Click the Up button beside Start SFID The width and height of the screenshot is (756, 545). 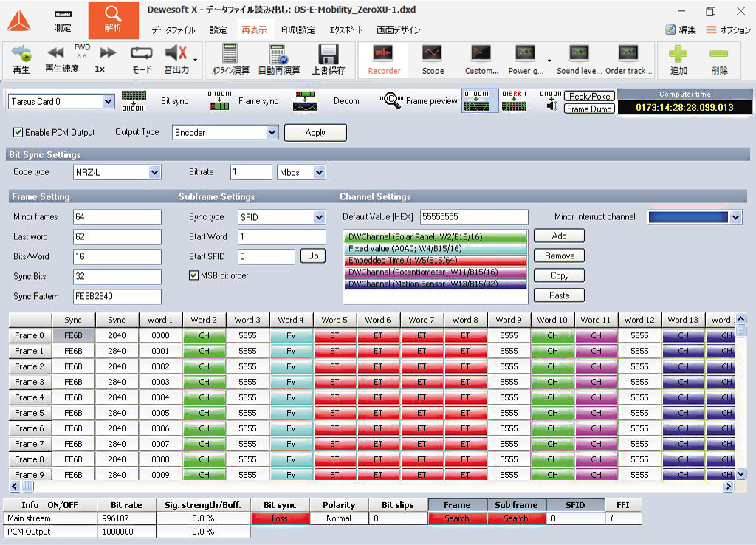click(313, 256)
